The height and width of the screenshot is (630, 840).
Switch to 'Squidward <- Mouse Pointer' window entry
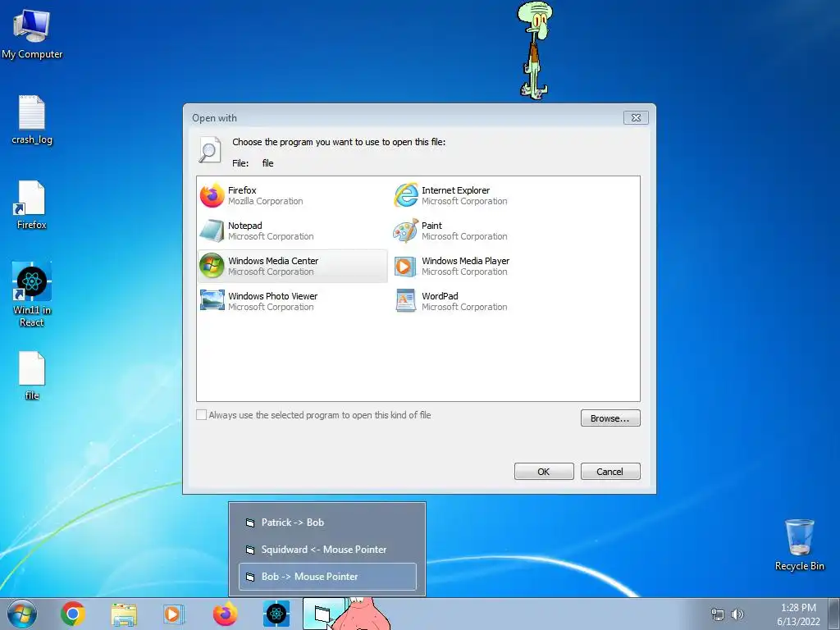[x=327, y=549]
